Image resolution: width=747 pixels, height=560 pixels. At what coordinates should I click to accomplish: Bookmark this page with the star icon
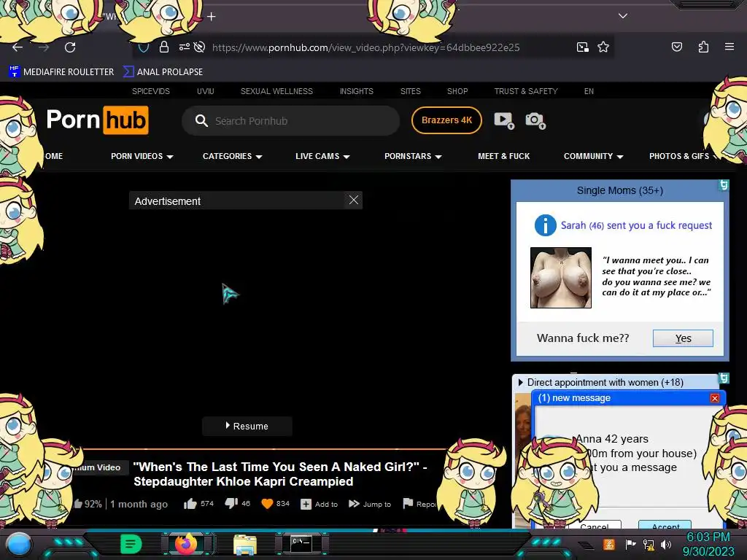[x=603, y=47]
